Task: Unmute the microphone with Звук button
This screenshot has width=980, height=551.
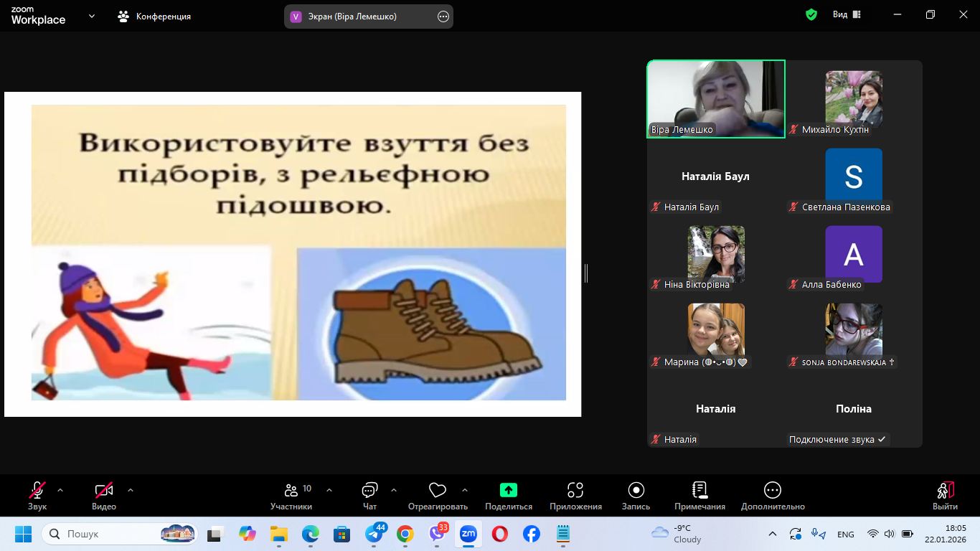Action: 37,491
